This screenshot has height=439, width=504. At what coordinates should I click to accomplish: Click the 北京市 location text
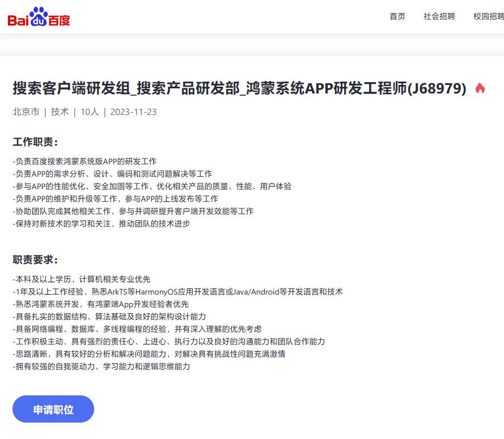pyautogui.click(x=26, y=112)
